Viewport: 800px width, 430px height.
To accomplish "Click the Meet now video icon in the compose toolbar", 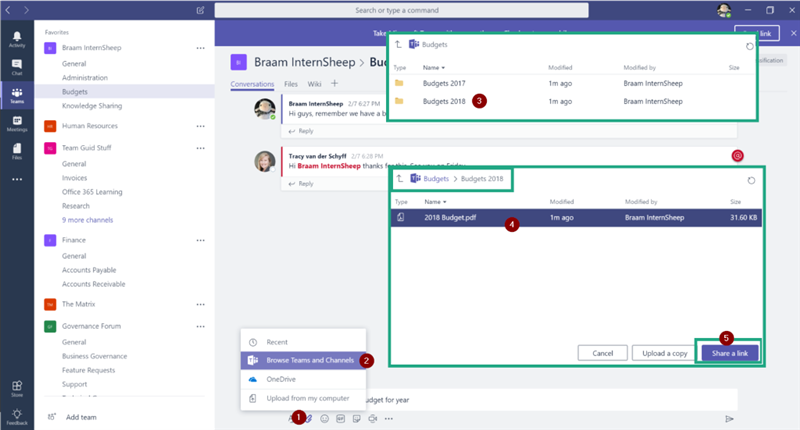I will coord(373,419).
